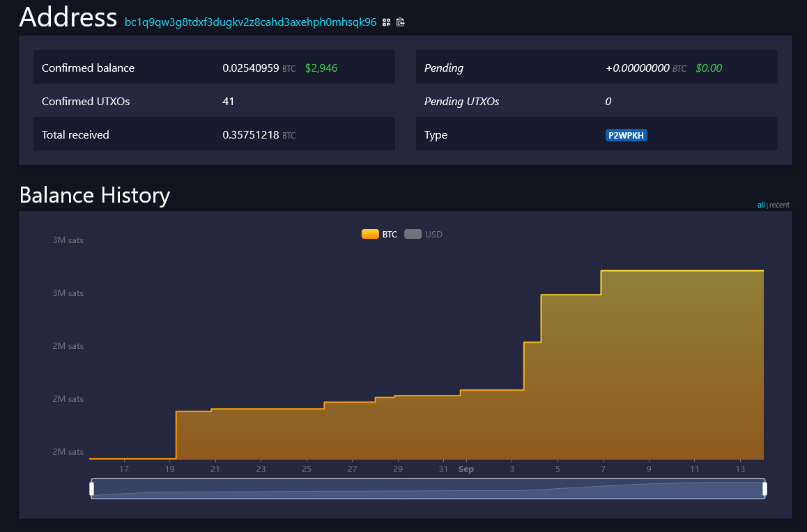
Task: Click the 'Sep' label on chart axis
Action: [466, 469]
